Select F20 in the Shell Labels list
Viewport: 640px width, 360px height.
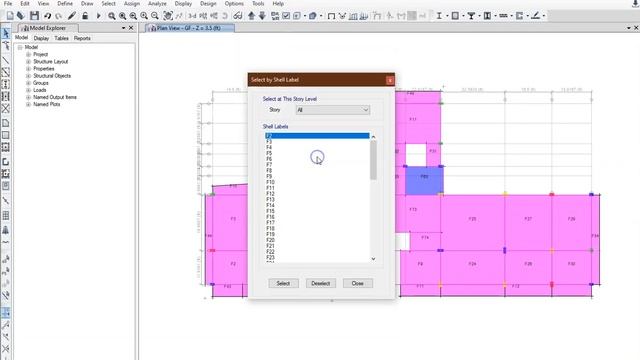[x=318, y=240]
